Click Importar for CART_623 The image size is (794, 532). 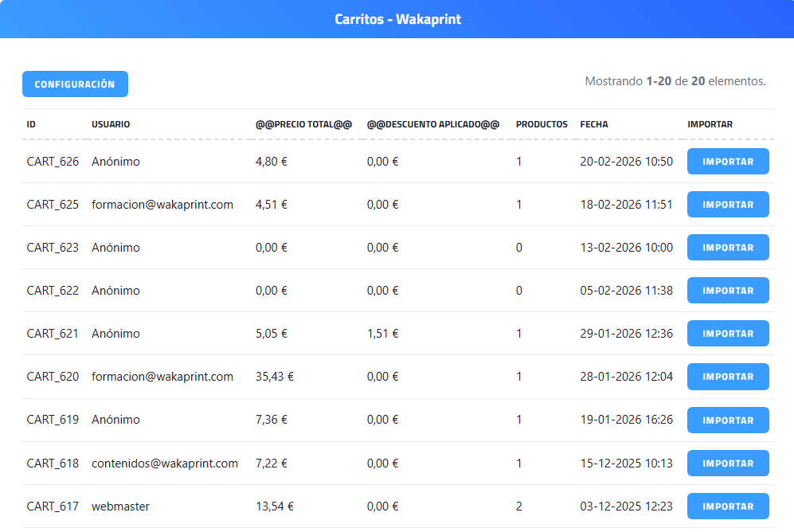click(x=728, y=248)
